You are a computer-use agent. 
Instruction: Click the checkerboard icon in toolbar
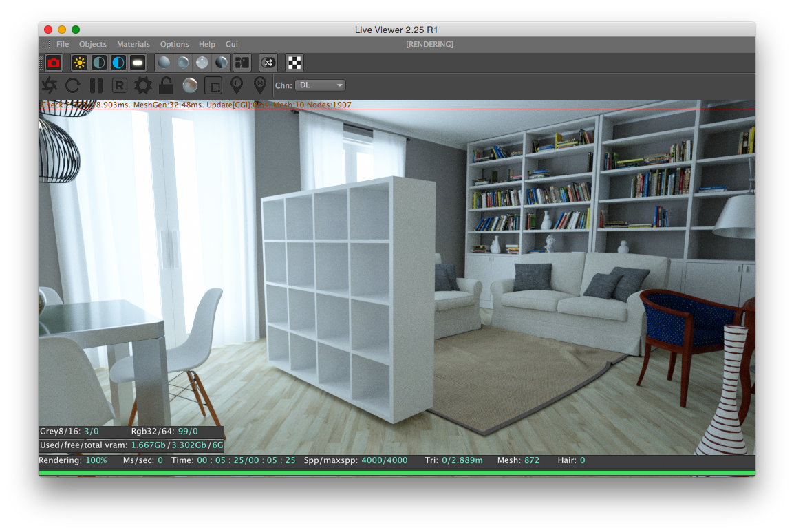pyautogui.click(x=294, y=63)
